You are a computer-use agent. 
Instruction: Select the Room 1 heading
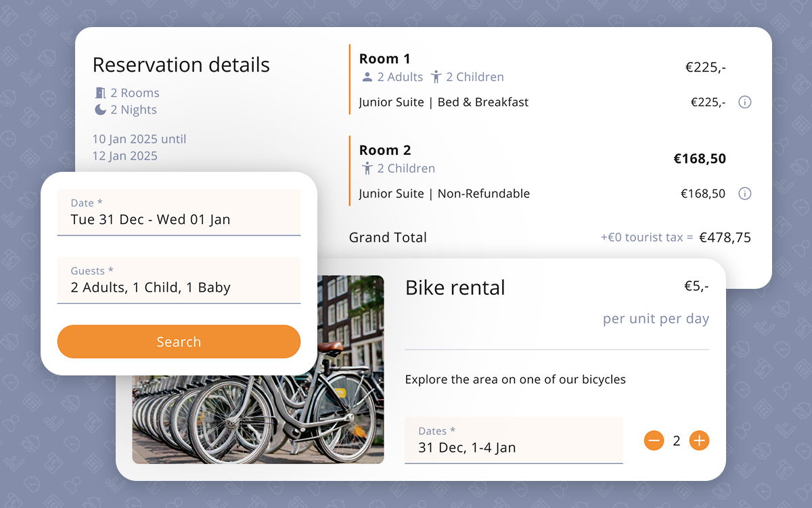(x=384, y=59)
